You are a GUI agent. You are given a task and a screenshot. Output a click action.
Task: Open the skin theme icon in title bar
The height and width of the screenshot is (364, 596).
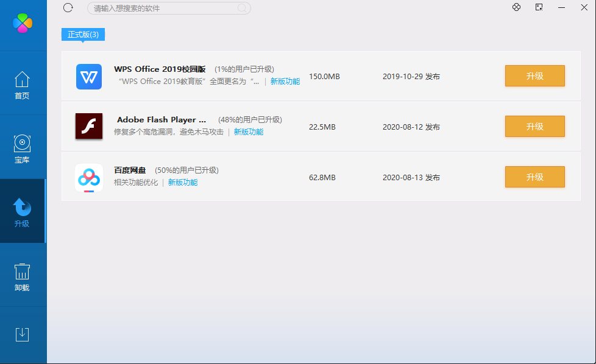click(x=516, y=7)
